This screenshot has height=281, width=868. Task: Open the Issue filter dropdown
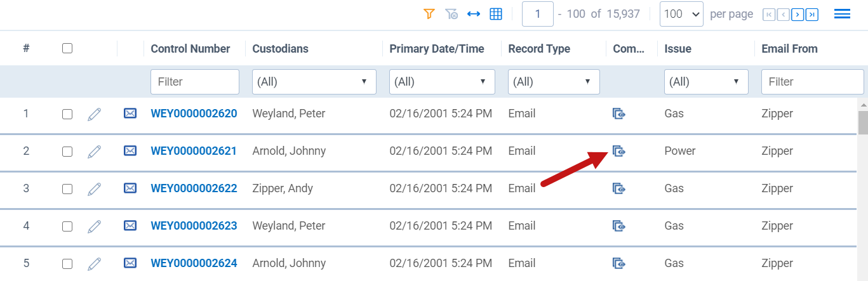[706, 82]
